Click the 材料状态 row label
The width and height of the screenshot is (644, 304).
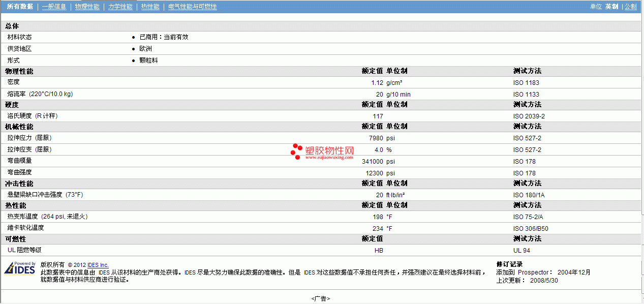(x=19, y=37)
